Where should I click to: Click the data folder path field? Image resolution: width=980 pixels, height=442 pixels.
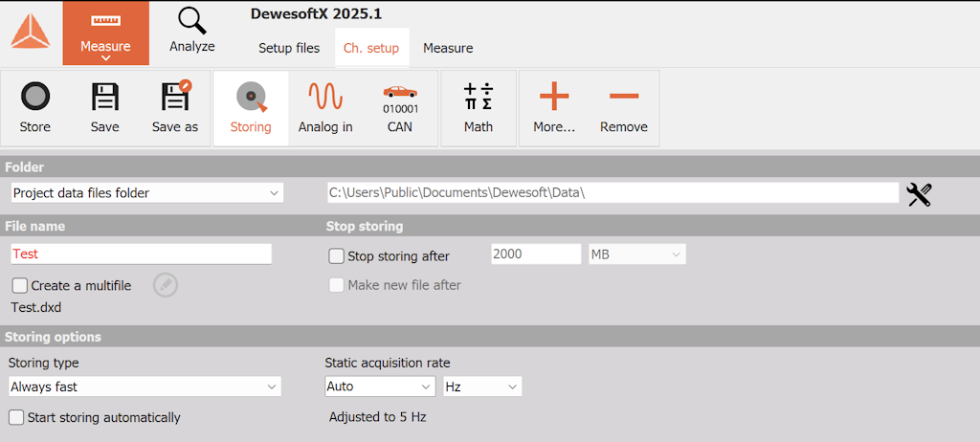[x=613, y=193]
